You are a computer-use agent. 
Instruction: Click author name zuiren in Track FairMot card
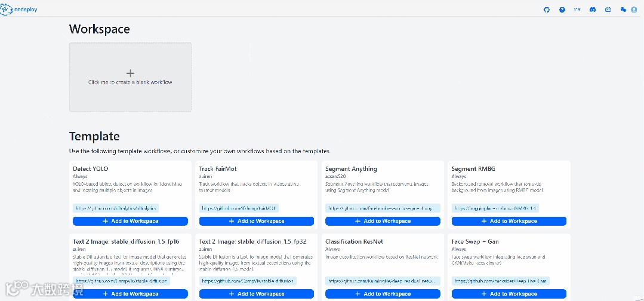[205, 176]
